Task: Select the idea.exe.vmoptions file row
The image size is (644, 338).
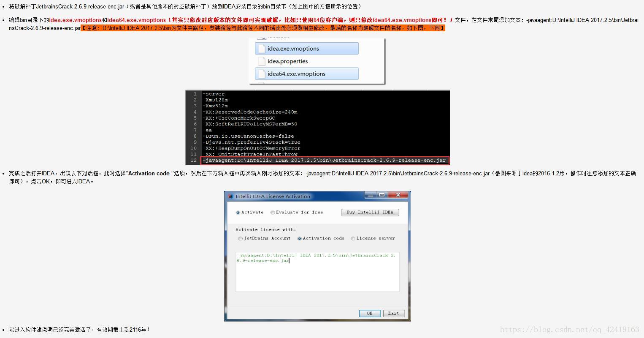Action: (307, 49)
